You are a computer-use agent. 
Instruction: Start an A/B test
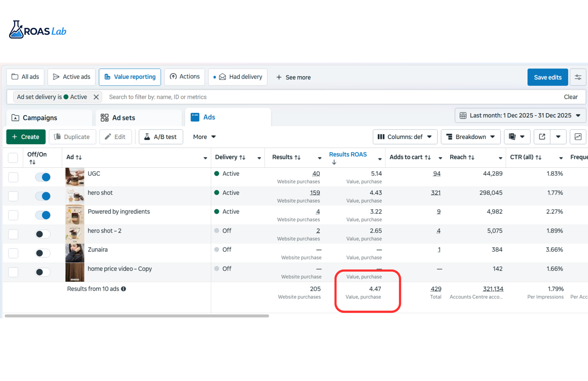(x=161, y=137)
